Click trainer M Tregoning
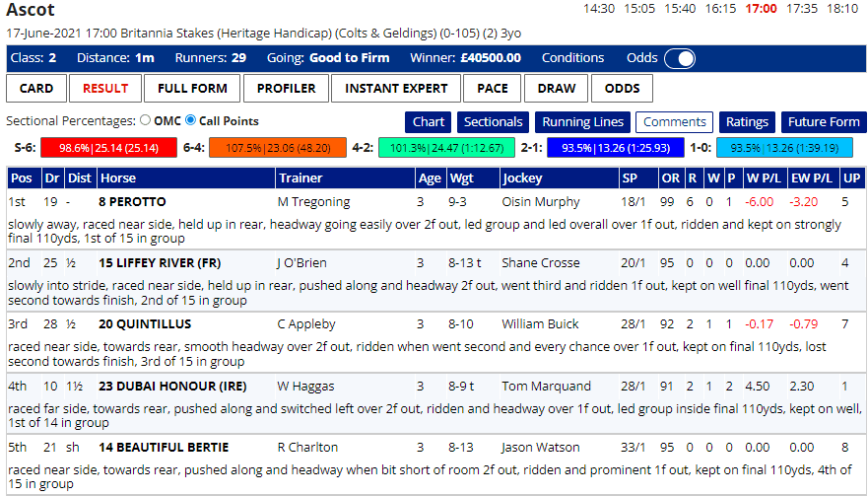The image size is (868, 496). pos(313,202)
